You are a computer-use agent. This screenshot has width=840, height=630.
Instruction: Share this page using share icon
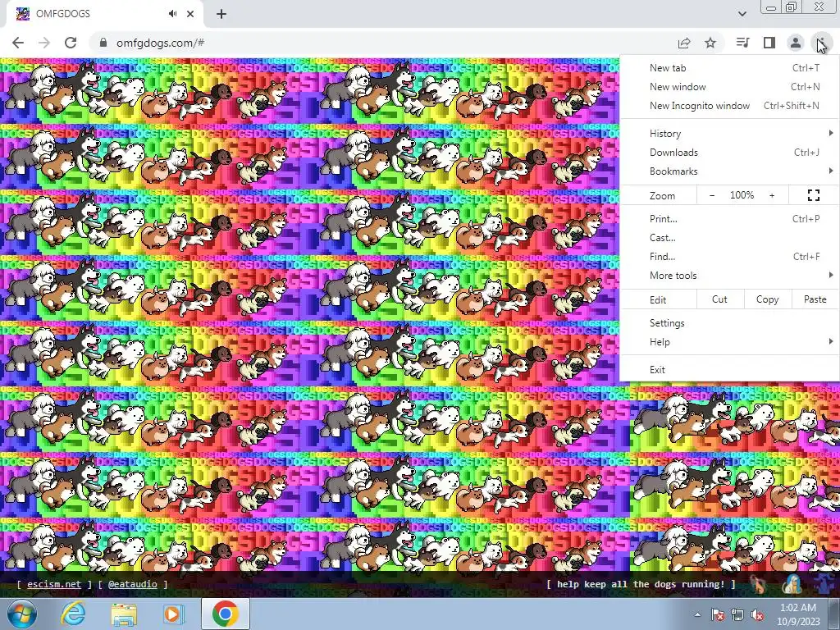coord(684,43)
